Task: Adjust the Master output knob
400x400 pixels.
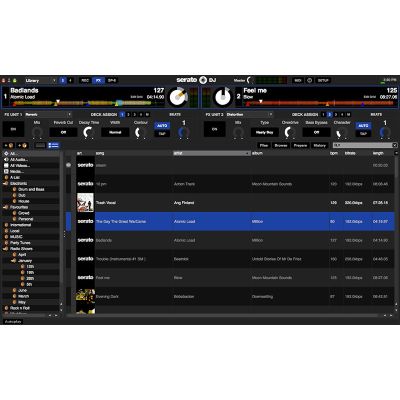Action: coord(250,80)
